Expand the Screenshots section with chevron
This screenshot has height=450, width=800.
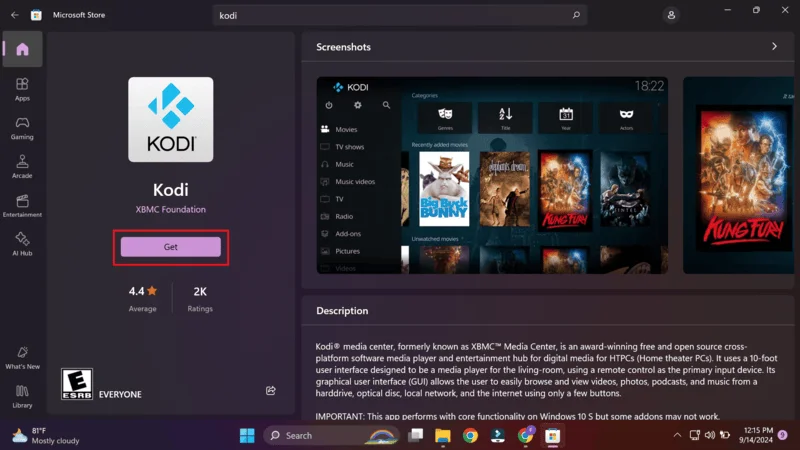774,46
